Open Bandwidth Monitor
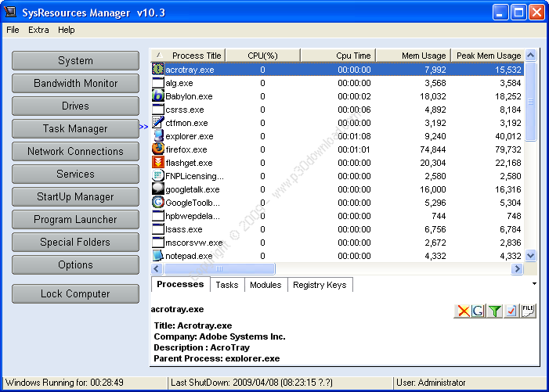The width and height of the screenshot is (549, 392). click(75, 83)
